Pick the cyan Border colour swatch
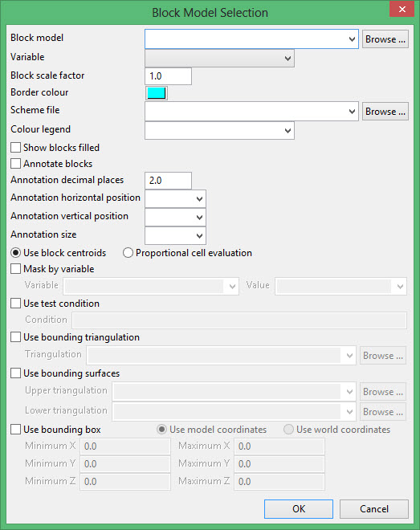The height and width of the screenshot is (530, 420). 157,93
